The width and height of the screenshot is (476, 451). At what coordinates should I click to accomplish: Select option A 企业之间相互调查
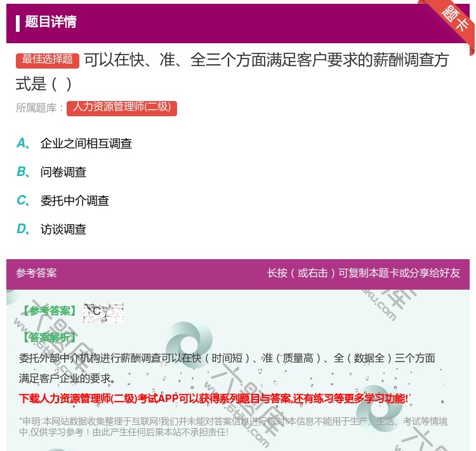(x=74, y=144)
